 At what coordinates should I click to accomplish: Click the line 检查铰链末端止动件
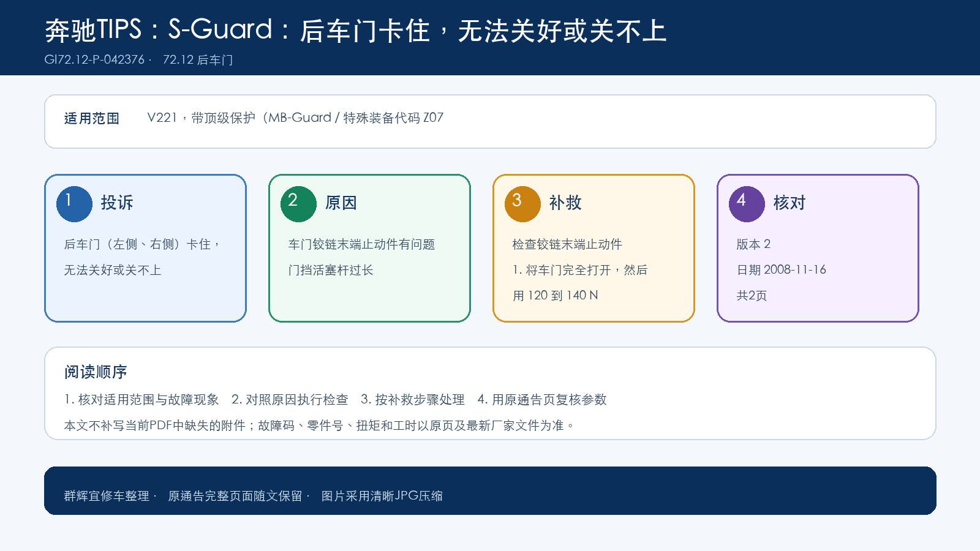pyautogui.click(x=567, y=244)
